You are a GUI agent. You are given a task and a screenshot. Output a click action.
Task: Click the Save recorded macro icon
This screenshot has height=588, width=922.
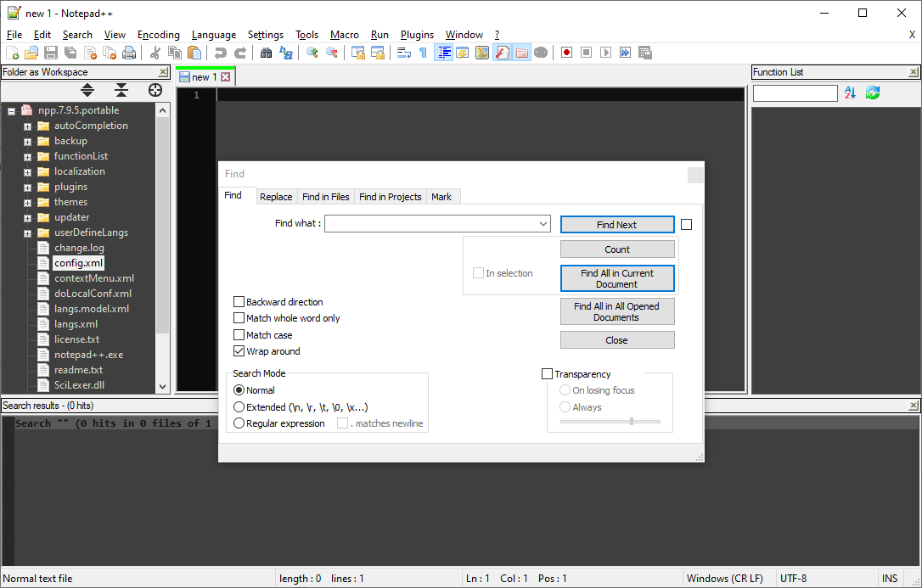pos(645,53)
